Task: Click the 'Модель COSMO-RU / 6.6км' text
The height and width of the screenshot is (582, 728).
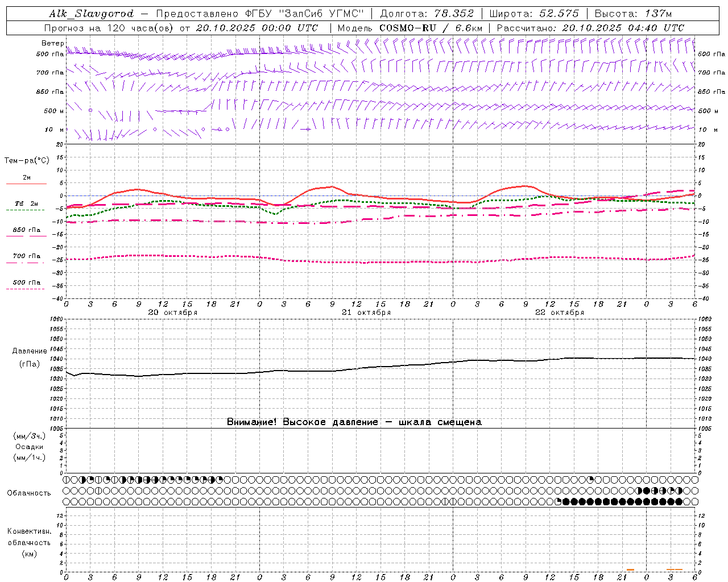Action: (410, 28)
